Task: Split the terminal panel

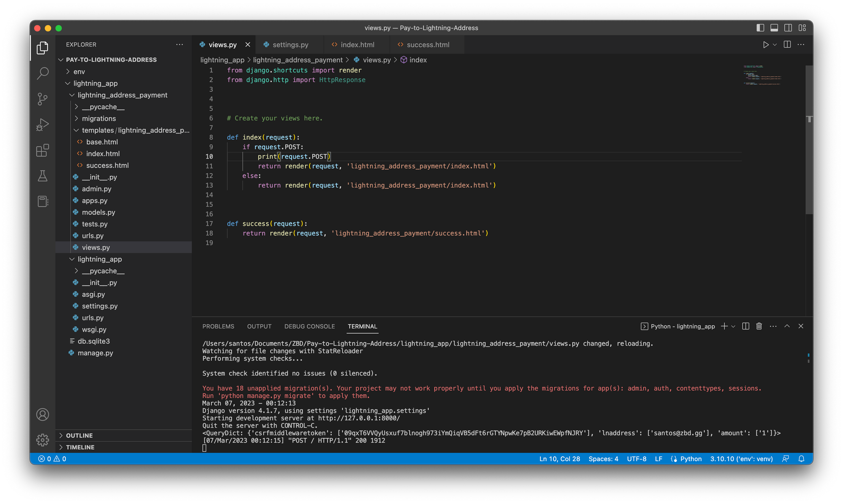Action: coord(746,326)
